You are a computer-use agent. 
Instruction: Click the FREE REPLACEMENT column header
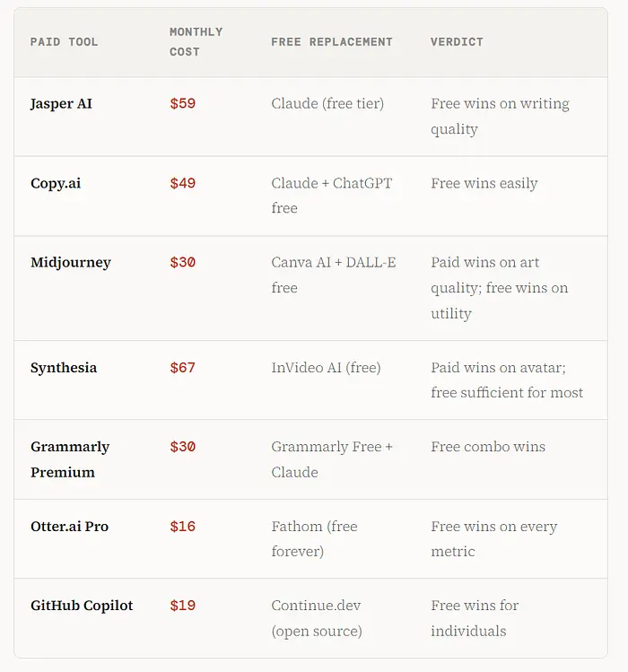pos(332,42)
